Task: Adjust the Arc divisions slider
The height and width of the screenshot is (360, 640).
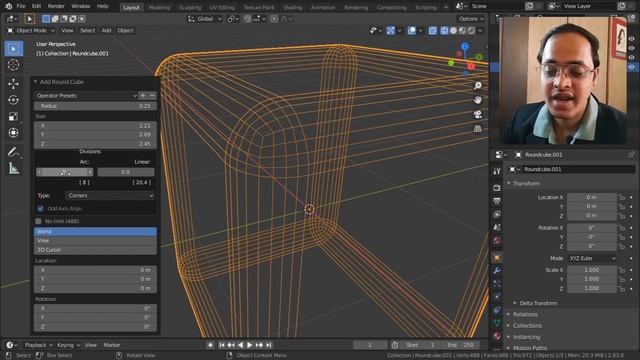Action: pos(64,172)
